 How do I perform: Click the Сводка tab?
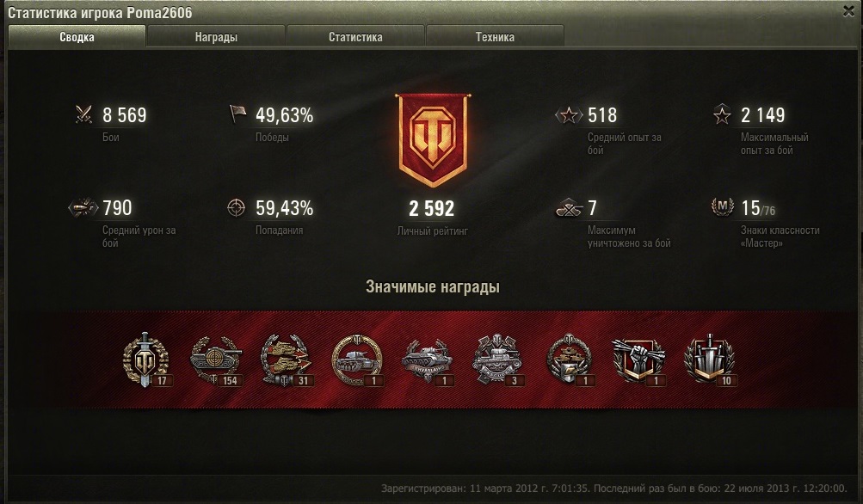pos(77,37)
